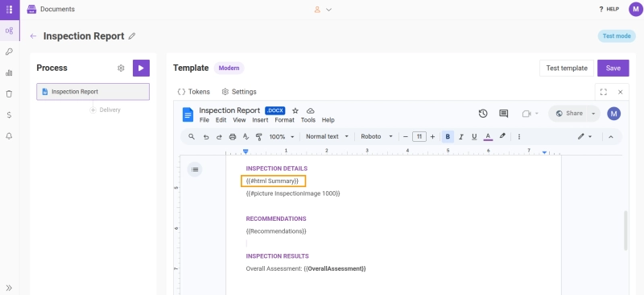Click the Google Docs home icon
Screen dimensions: 644x295
point(188,114)
